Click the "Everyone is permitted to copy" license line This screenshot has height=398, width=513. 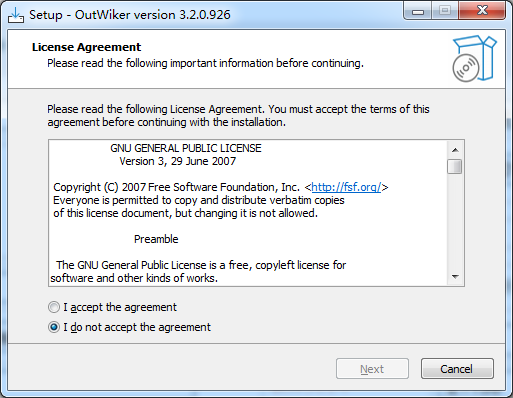pyautogui.click(x=199, y=200)
